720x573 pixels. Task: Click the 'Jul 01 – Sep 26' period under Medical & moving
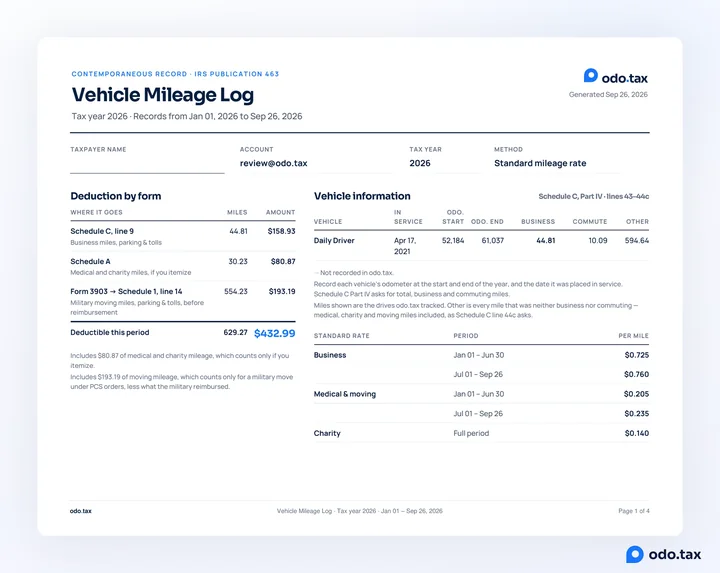[x=478, y=414]
